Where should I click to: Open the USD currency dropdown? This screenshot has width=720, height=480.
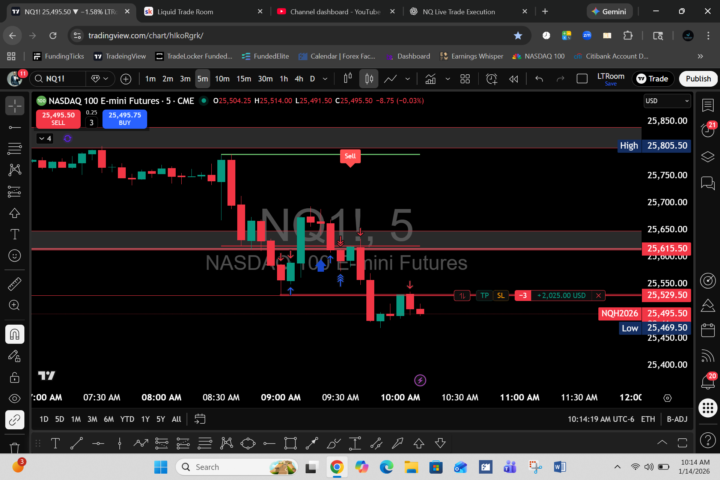coord(667,101)
